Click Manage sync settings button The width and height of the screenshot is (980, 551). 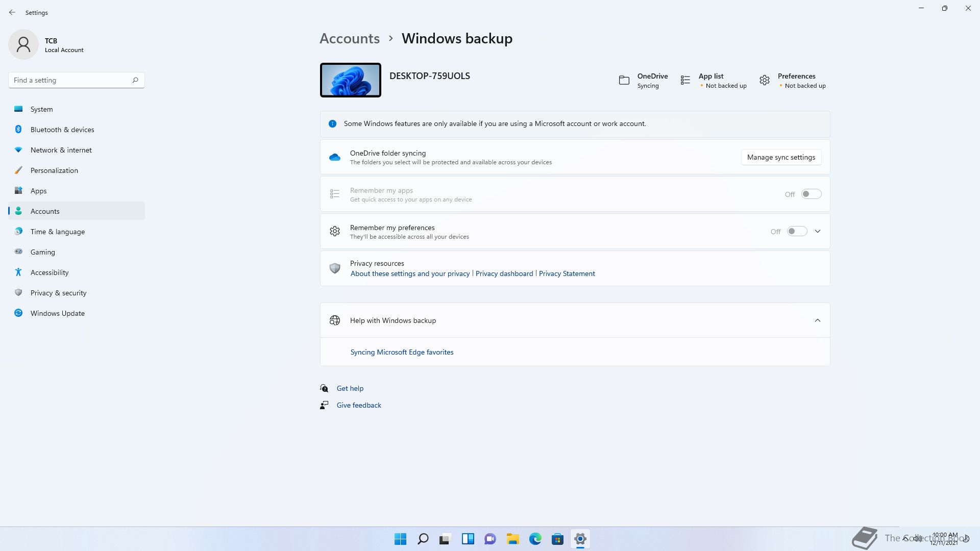click(x=781, y=157)
